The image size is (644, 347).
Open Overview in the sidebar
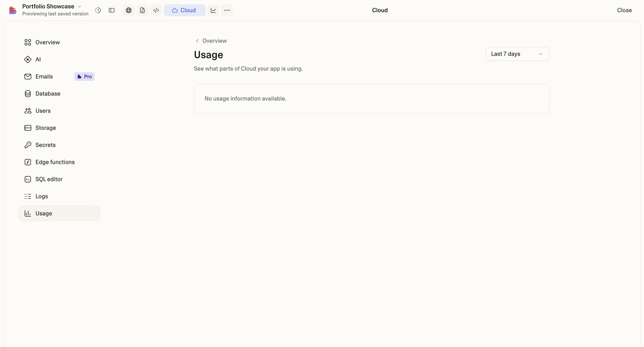click(x=59, y=42)
